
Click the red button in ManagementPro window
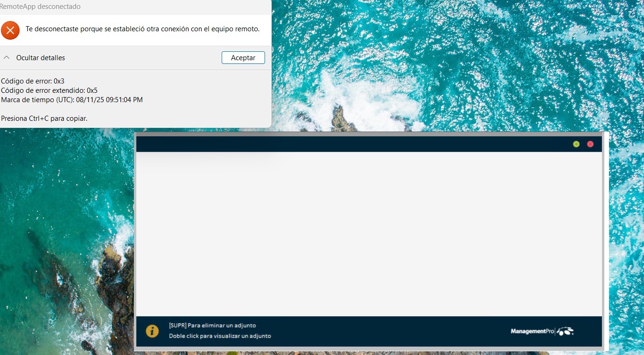click(x=590, y=144)
